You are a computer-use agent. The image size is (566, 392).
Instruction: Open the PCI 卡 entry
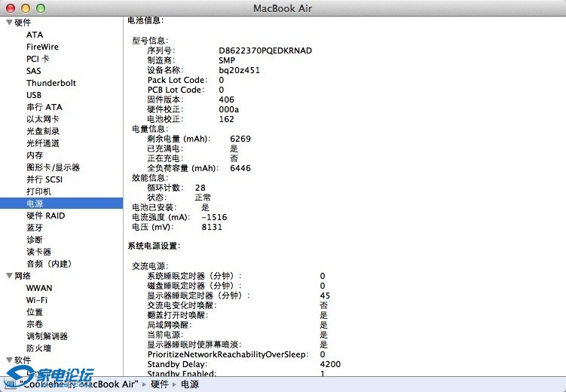pyautogui.click(x=38, y=59)
